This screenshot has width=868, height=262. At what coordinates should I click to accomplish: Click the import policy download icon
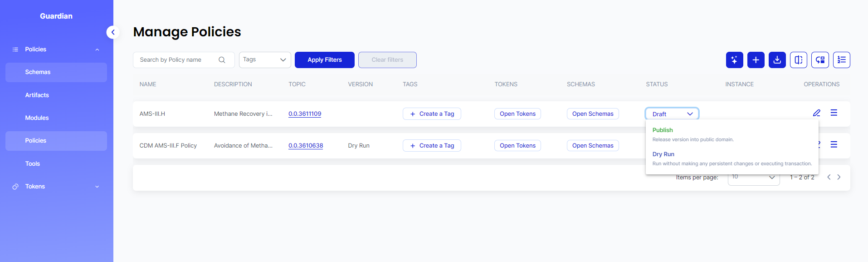point(777,60)
